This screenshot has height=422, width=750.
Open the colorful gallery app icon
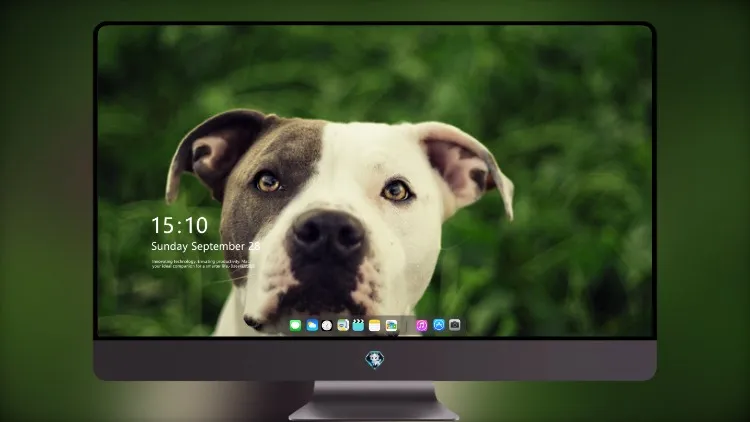pyautogui.click(x=391, y=325)
